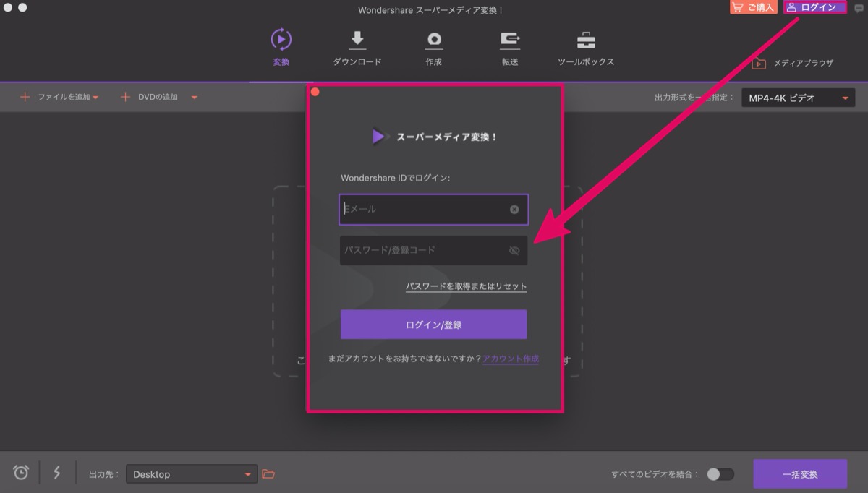Open the output folder icon
The height and width of the screenshot is (493, 868).
tap(268, 474)
